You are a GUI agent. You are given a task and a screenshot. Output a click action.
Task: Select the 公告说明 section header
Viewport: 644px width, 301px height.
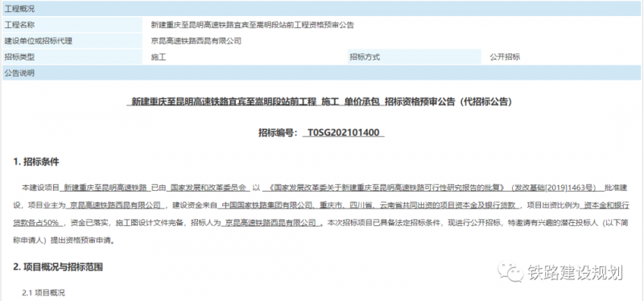tap(321, 73)
